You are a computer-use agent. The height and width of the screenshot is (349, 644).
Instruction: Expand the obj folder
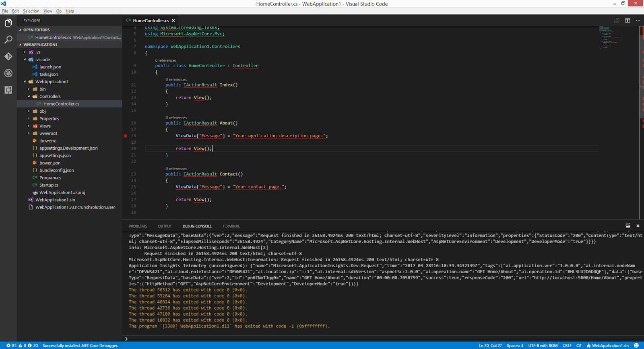[29, 111]
